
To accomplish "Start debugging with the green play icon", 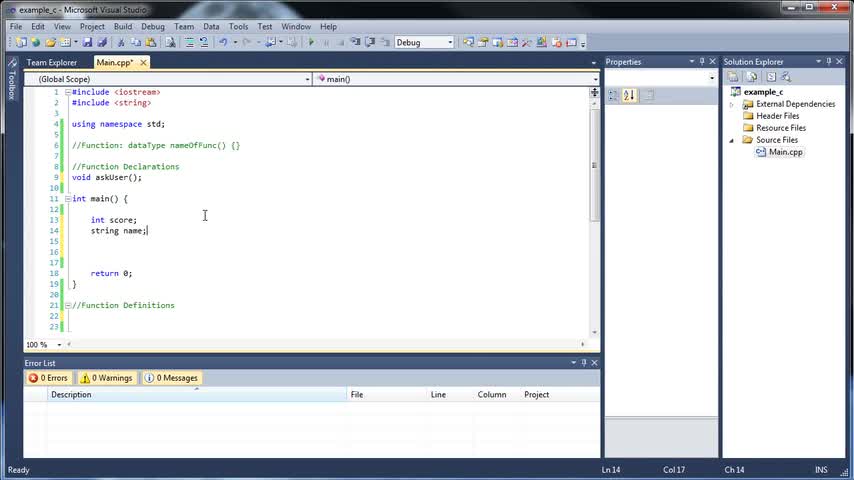I will (x=311, y=42).
